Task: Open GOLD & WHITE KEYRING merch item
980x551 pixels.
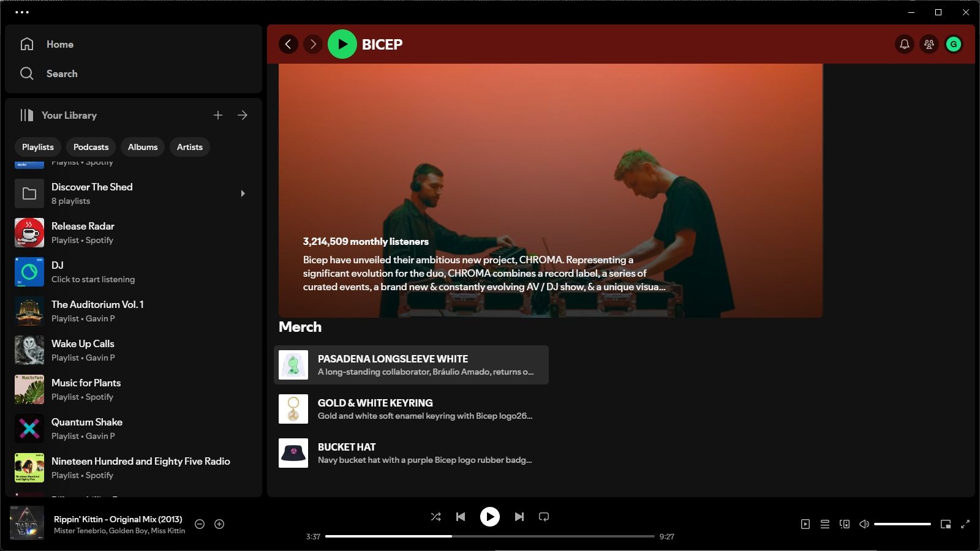Action: point(411,409)
